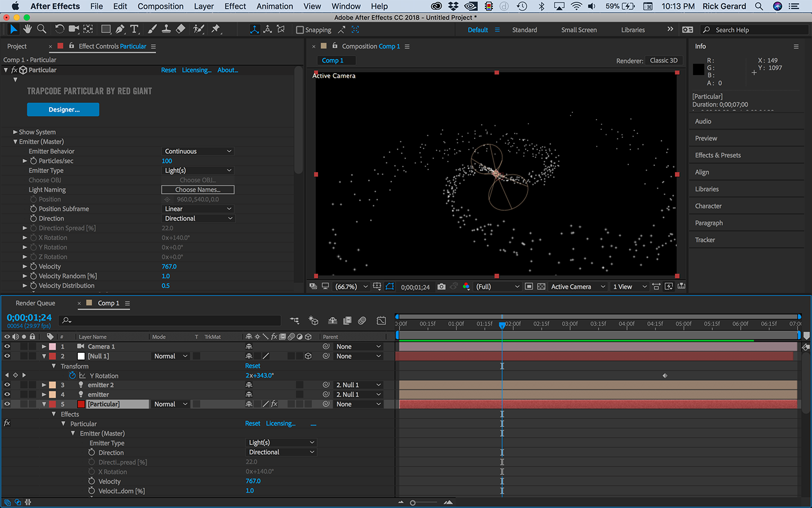This screenshot has height=508, width=812.
Task: Open Position Subframe Linear dropdown
Action: coord(198,209)
